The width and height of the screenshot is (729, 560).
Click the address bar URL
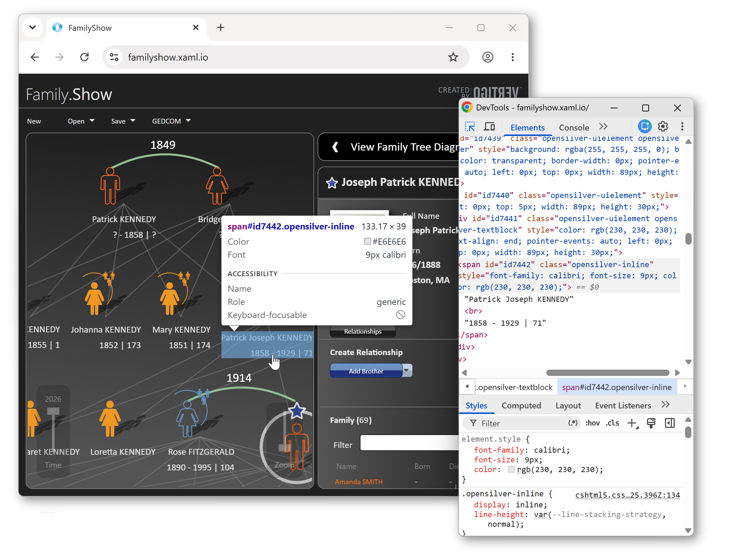(168, 57)
